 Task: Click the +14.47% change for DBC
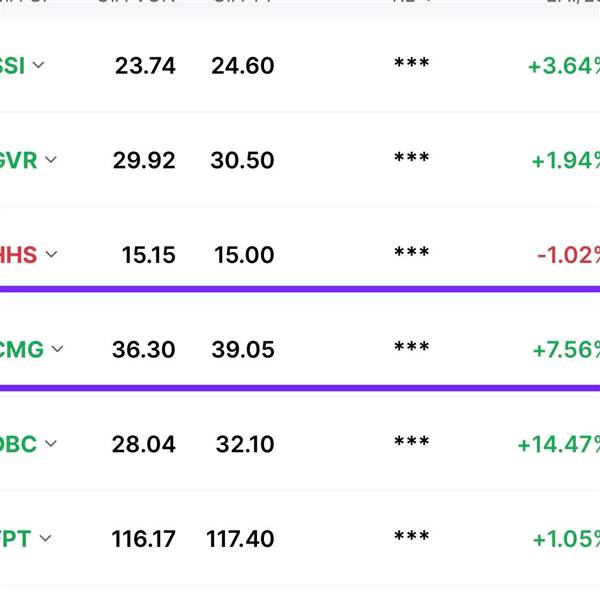coord(559,445)
